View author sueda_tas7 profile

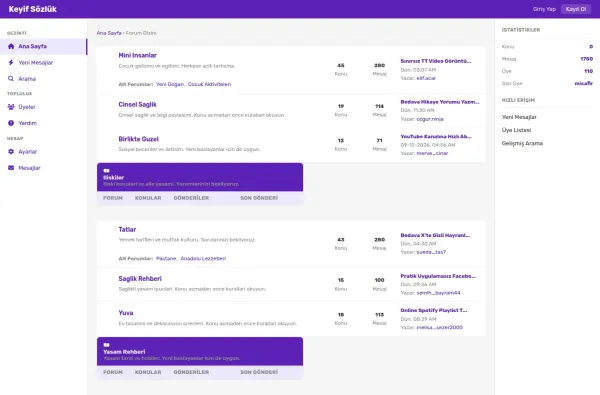431,252
